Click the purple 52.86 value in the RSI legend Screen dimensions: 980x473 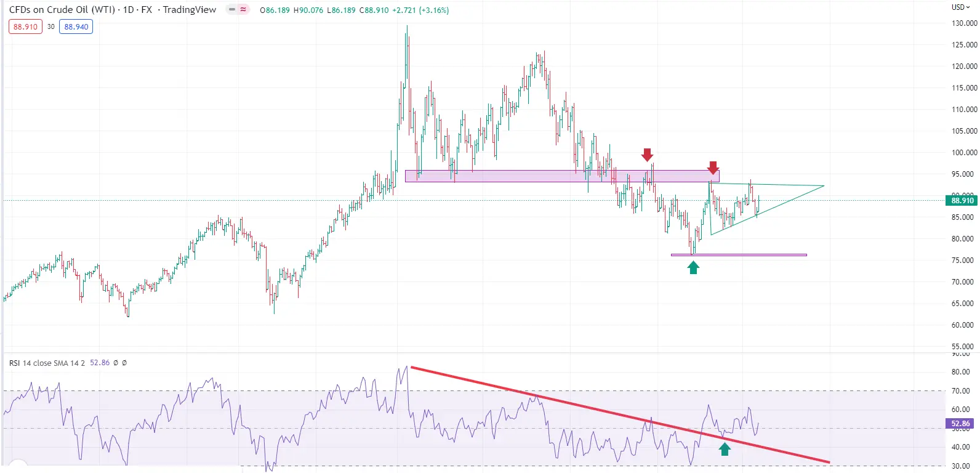coord(100,363)
